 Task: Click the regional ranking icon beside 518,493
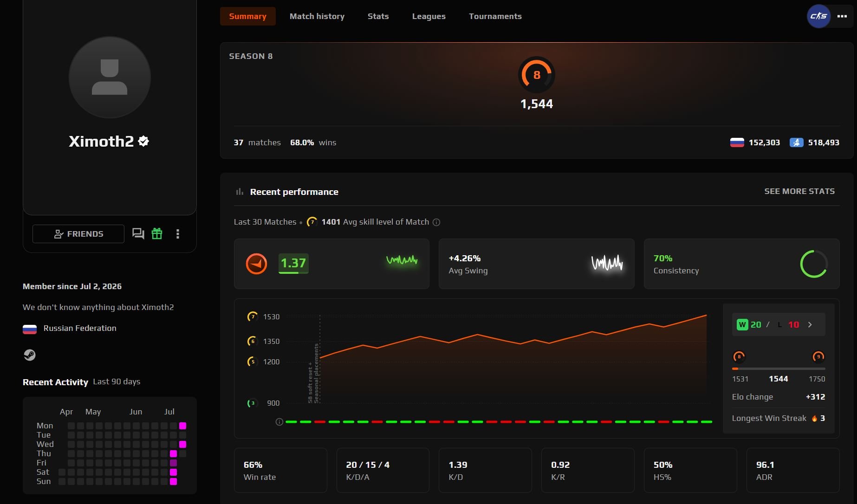coord(796,142)
